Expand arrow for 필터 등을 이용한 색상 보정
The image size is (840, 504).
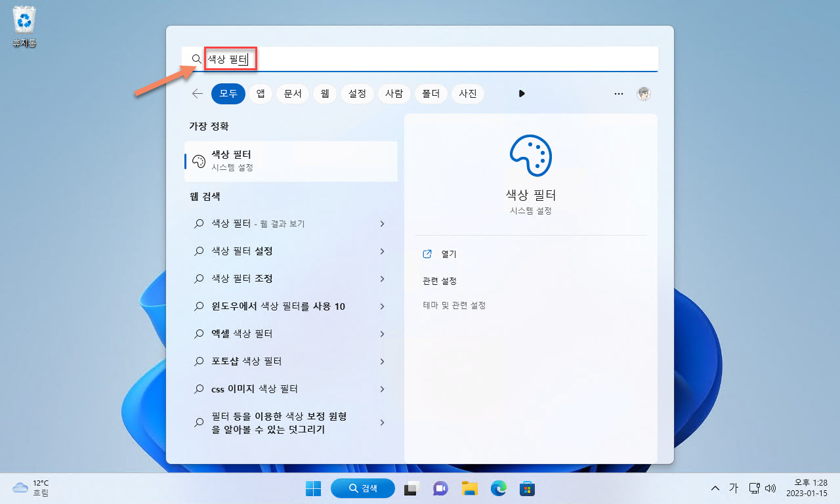(382, 423)
